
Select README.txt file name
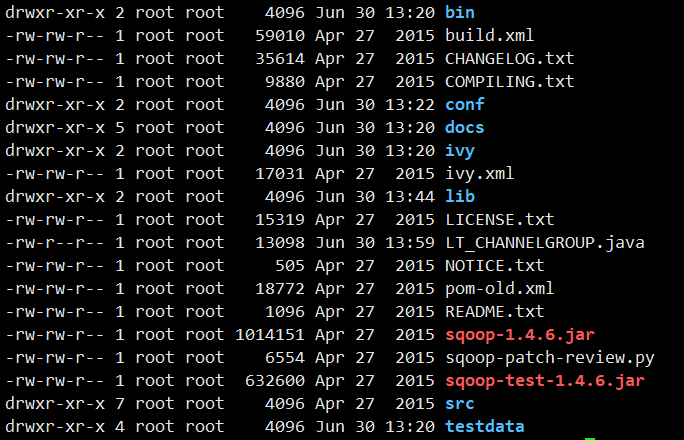(x=495, y=311)
